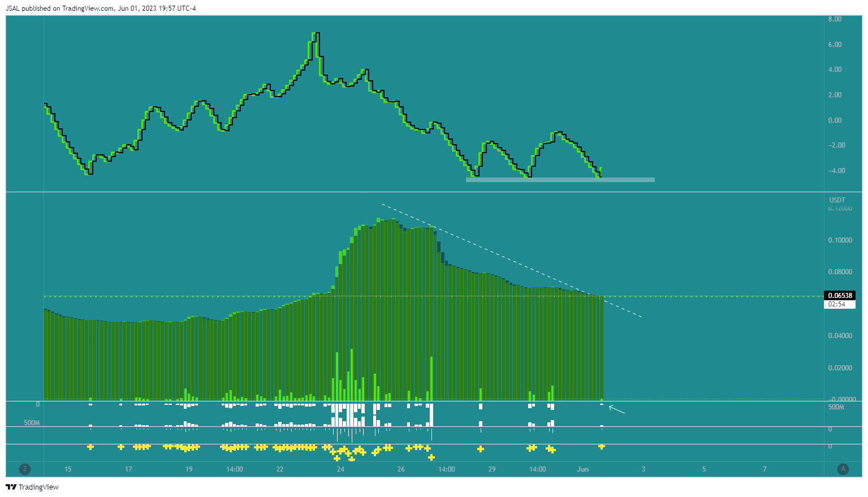868x497 pixels.
Task: Click the TradingView logo
Action: click(x=11, y=487)
